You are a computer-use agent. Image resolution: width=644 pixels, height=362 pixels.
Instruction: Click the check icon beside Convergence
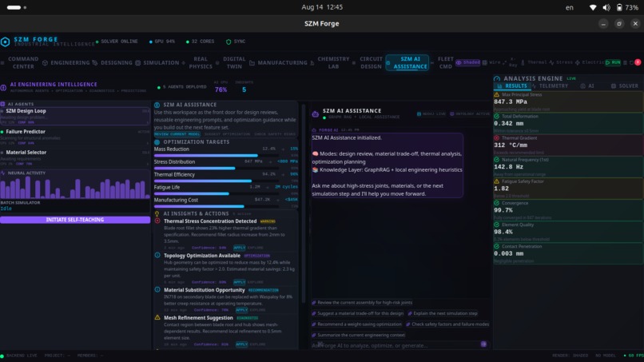[496, 203]
